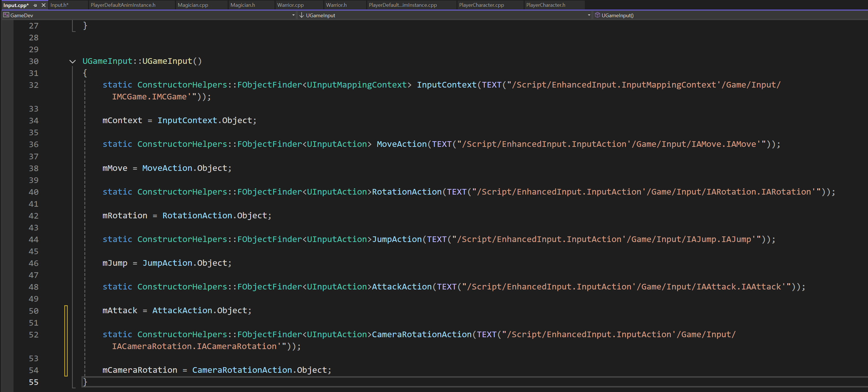Open the Magician.h tab
Screen dimensions: 868x392
click(243, 5)
